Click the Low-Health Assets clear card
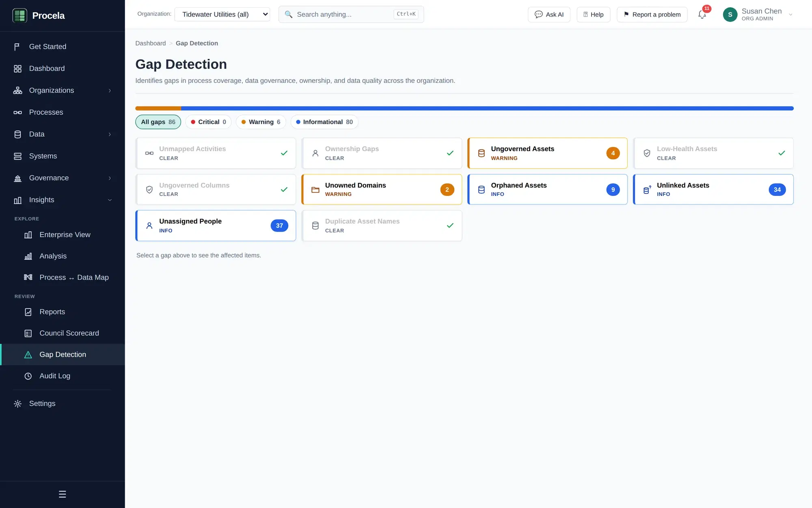Viewport: 812px width, 508px height. [x=713, y=153]
